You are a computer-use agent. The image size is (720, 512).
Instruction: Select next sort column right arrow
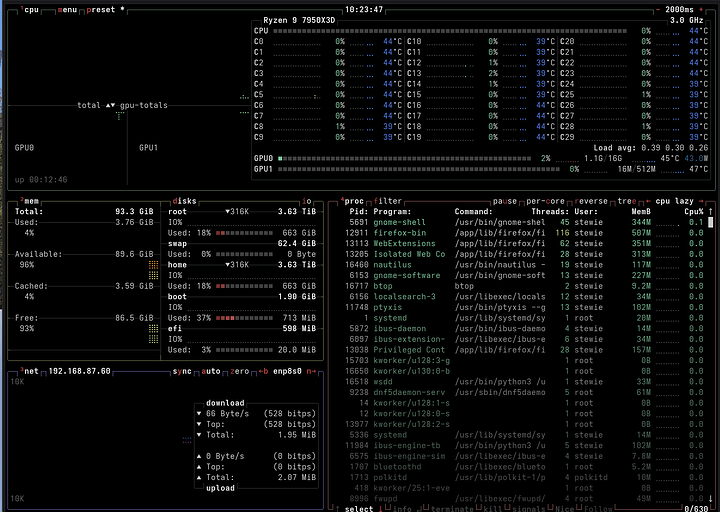pos(701,201)
